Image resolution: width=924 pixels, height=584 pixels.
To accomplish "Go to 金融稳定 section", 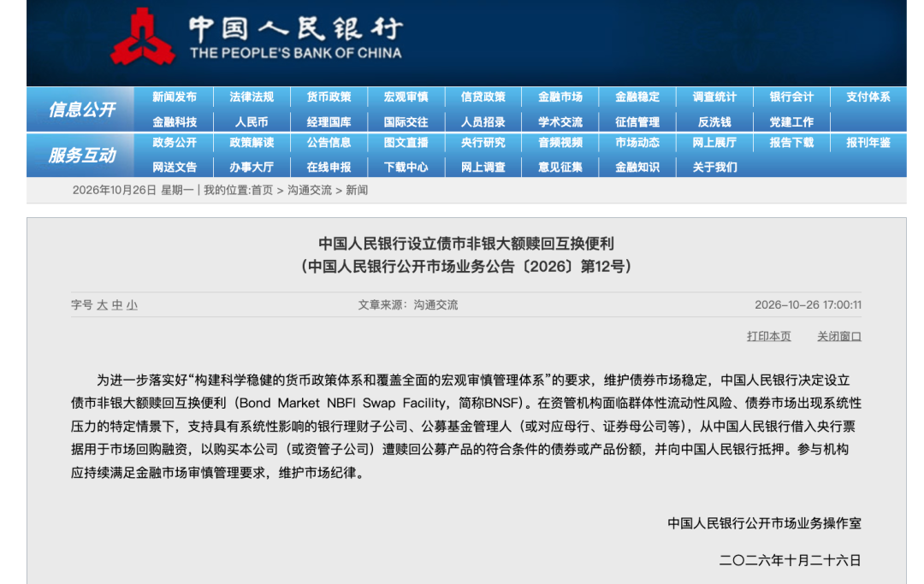I will 637,97.
